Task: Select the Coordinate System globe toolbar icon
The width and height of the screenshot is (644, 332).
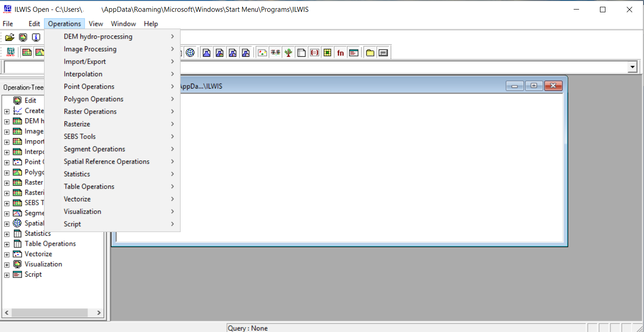Action: (190, 52)
